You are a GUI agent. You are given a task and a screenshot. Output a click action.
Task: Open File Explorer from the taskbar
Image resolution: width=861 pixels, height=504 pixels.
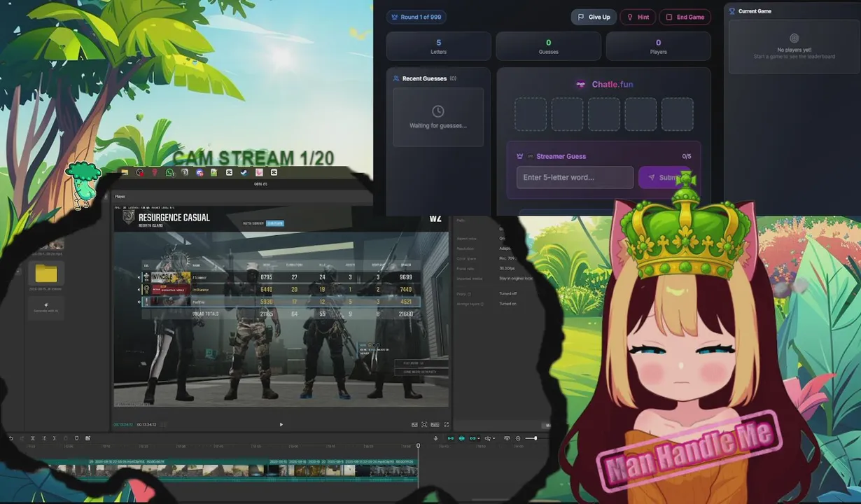click(125, 172)
